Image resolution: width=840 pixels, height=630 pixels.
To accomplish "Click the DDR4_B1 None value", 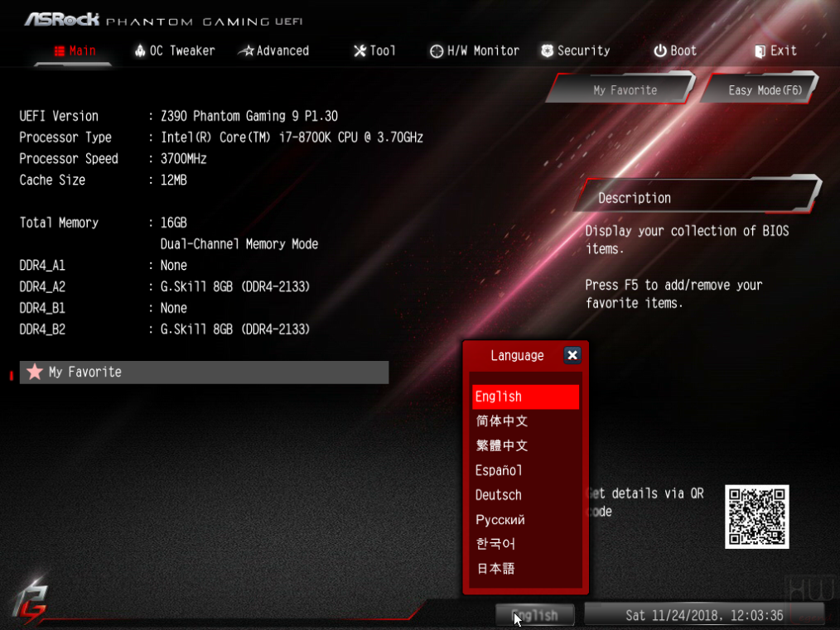I will [174, 308].
